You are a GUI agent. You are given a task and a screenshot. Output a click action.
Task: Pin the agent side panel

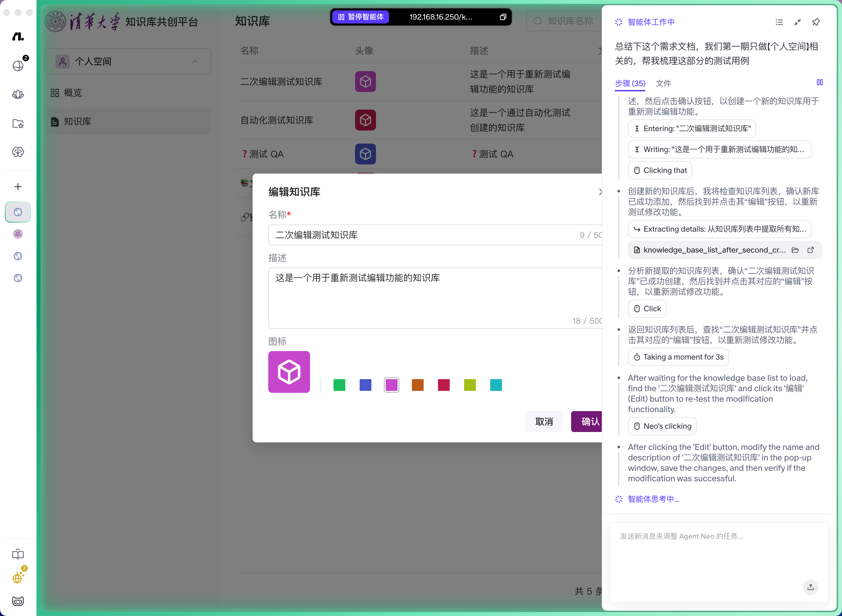click(x=816, y=22)
